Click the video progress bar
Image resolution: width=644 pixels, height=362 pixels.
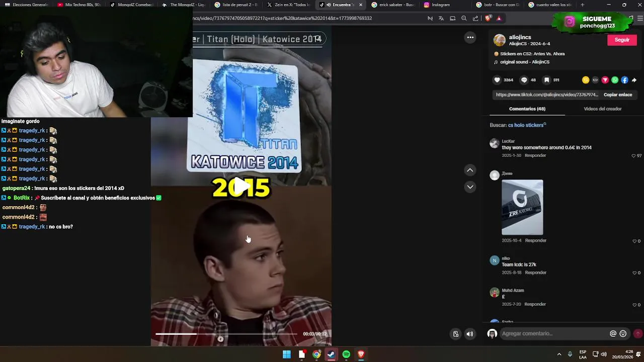coord(226,334)
